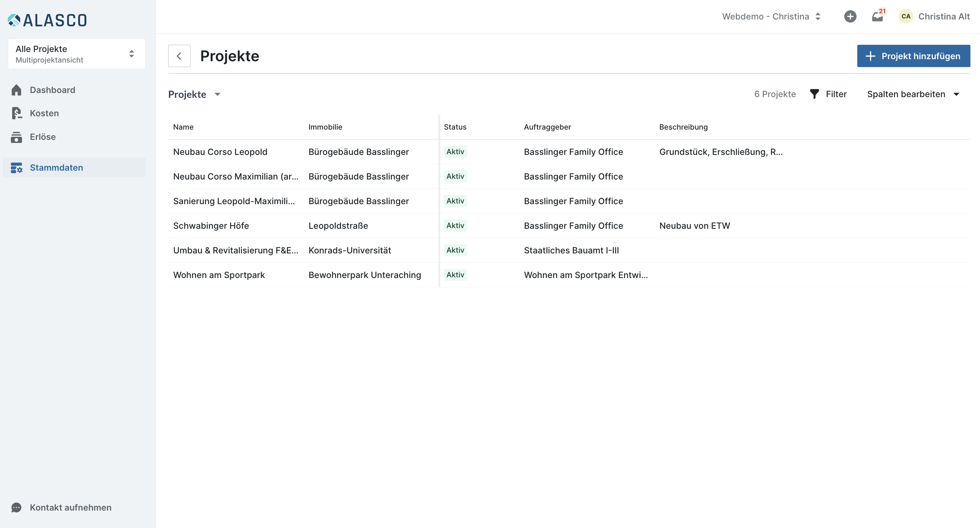Screen dimensions: 980x528
Task: Click Leopoldstraße Immobilie cell
Action: (x=338, y=226)
